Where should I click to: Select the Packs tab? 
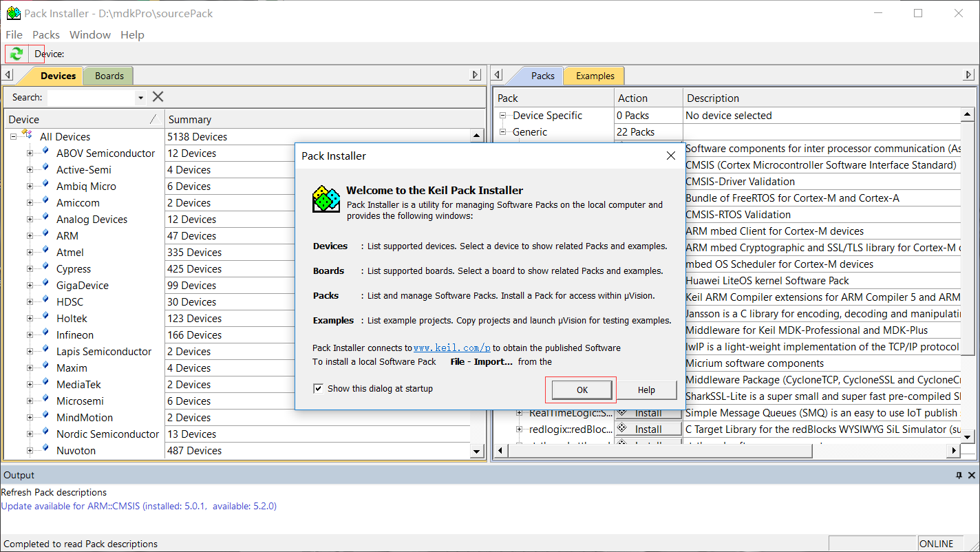[x=542, y=76]
